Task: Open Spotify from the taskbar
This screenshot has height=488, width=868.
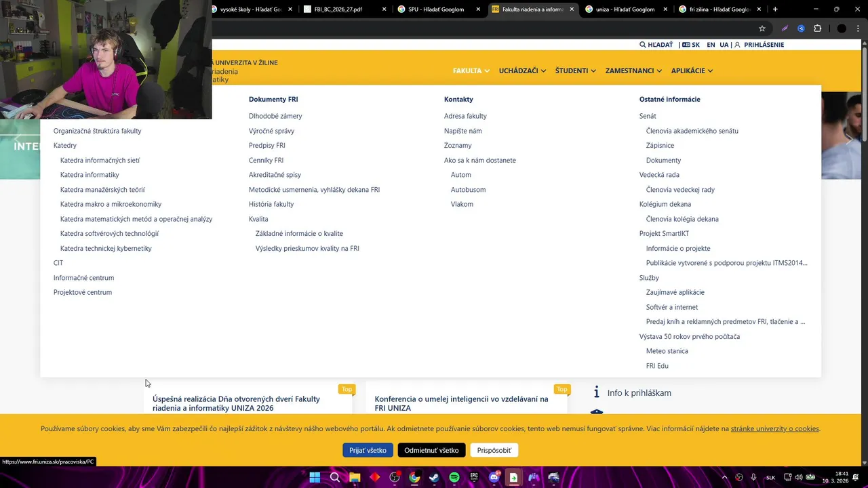Action: click(454, 477)
